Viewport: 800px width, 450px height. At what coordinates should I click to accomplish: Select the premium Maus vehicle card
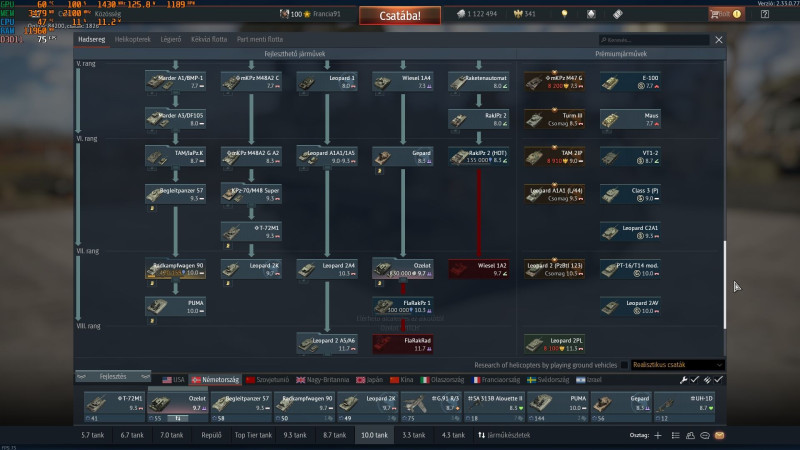click(x=630, y=119)
